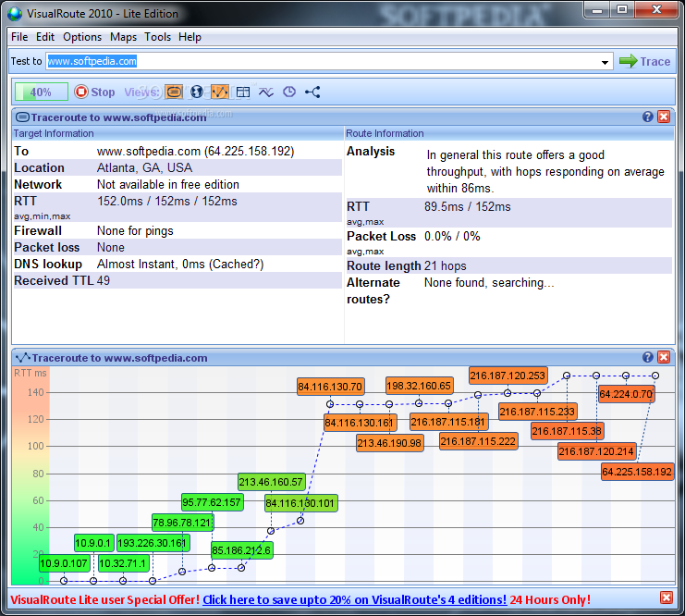Select hop label 84.116.130.161
Screen dimensions: 685x616
tap(360, 423)
